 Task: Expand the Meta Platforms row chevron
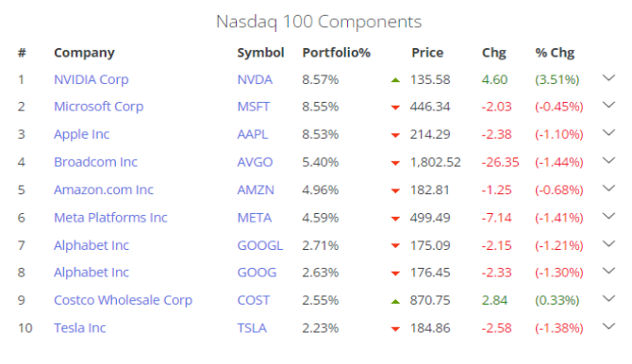click(x=608, y=216)
